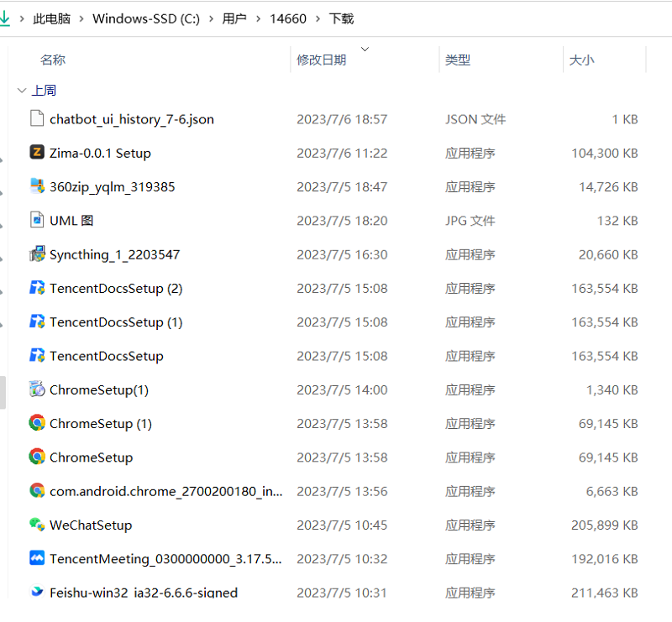Collapse the 上周 group
This screenshot has height=622, width=672.
coord(22,91)
